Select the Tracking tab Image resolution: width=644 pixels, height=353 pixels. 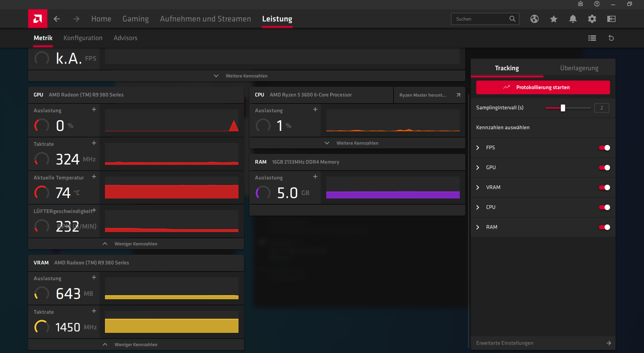click(507, 68)
